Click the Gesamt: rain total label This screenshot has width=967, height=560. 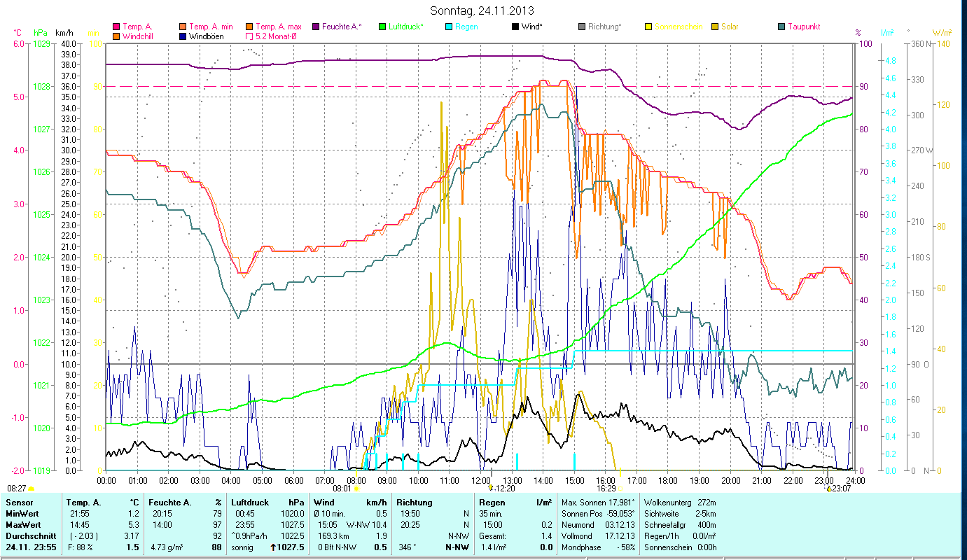pos(492,536)
